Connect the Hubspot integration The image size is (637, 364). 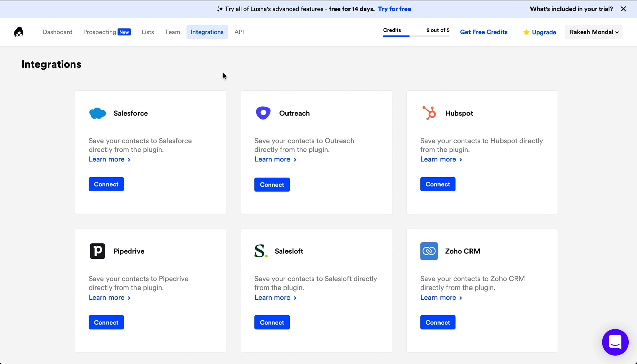click(x=437, y=184)
